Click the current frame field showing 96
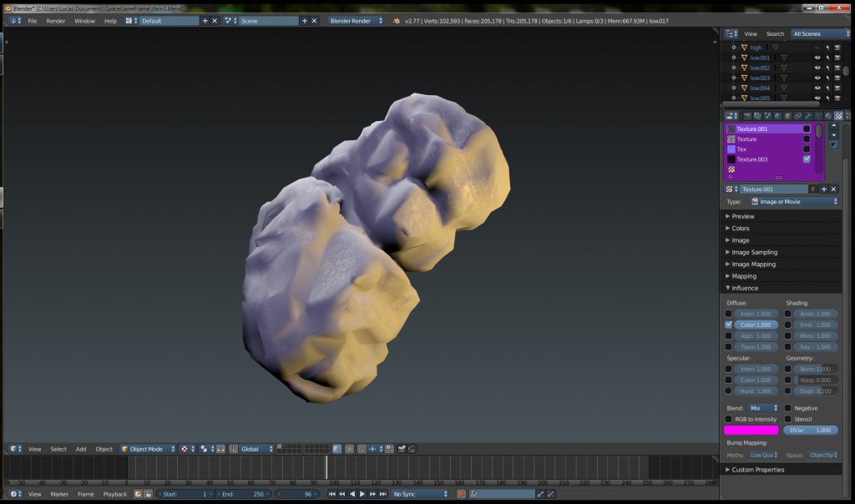The width and height of the screenshot is (855, 504). (x=296, y=494)
